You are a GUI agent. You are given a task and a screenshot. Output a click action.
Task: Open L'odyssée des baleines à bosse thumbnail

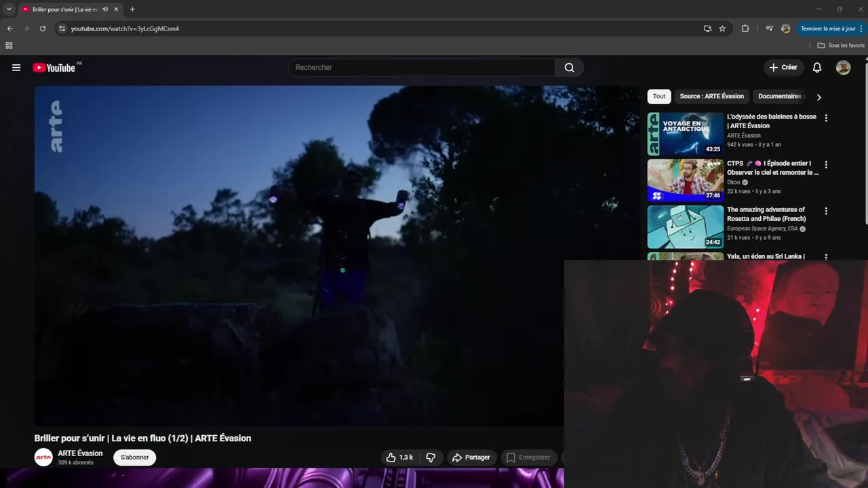(x=685, y=134)
